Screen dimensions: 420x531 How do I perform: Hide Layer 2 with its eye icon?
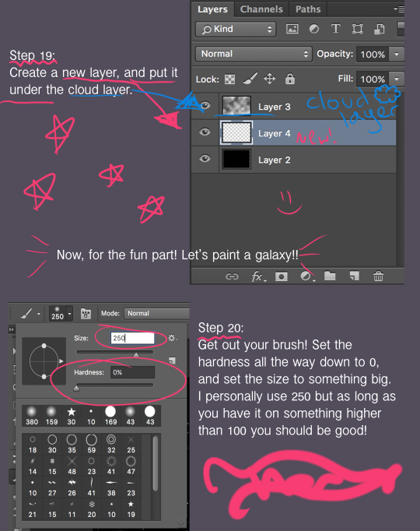[x=205, y=159]
